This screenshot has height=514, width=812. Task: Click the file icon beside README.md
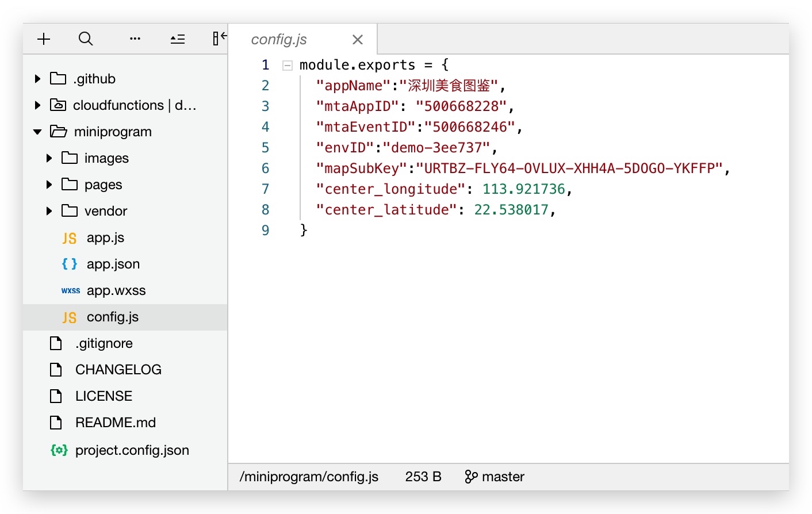[x=56, y=423]
